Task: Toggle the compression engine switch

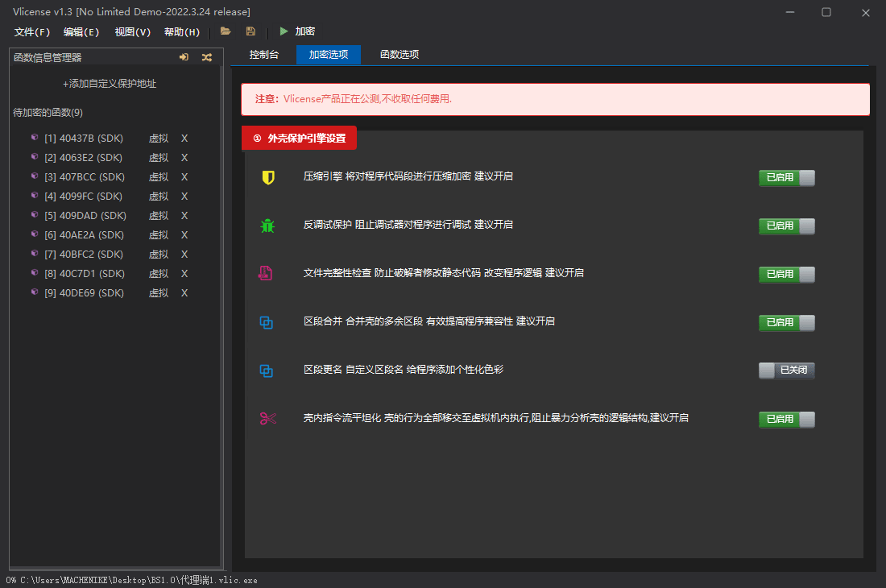Action: (x=787, y=178)
